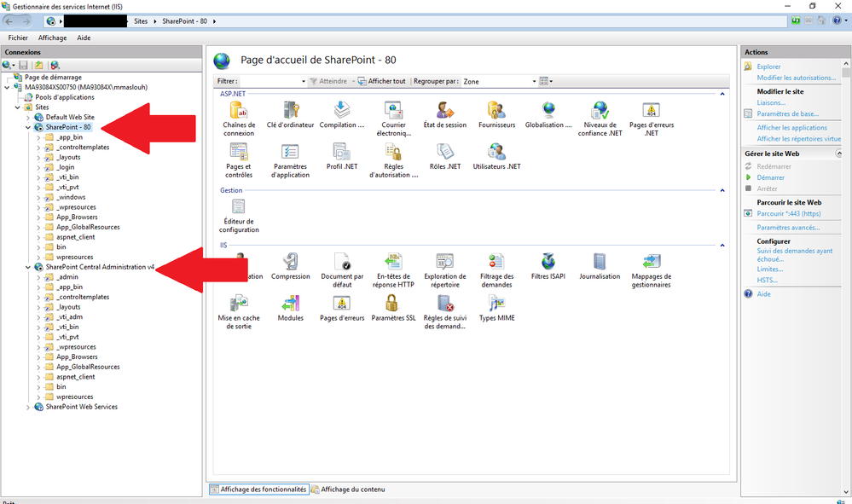Open Exploration de répertoire feature
The width and height of the screenshot is (852, 504).
445,270
